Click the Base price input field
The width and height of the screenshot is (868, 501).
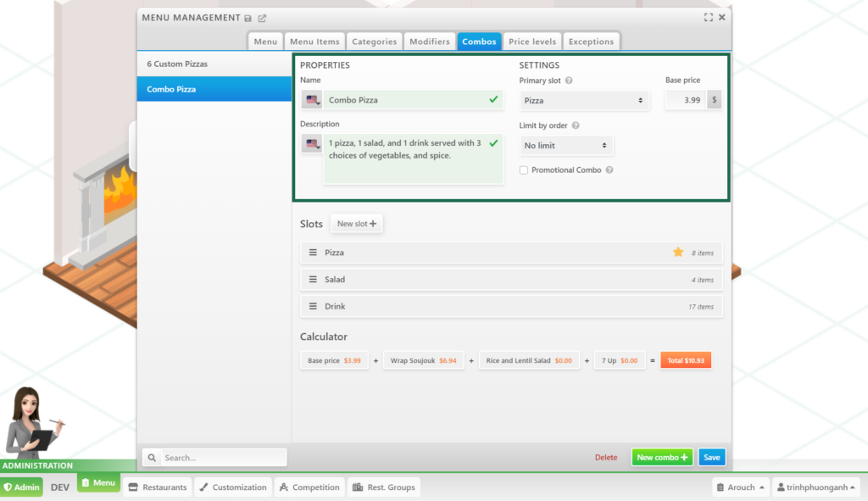click(x=685, y=100)
